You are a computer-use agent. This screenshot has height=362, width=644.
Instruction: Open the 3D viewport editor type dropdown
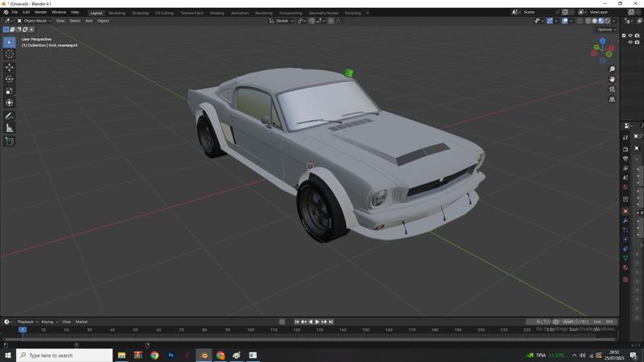[8, 21]
